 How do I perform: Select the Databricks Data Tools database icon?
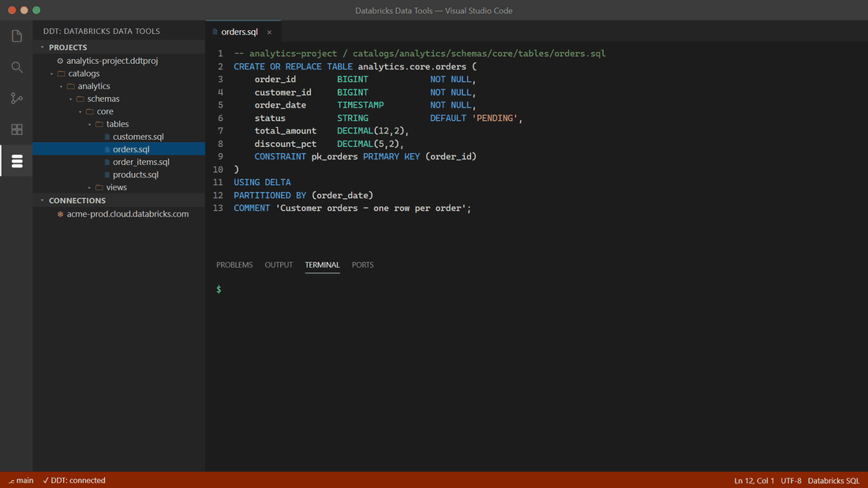[17, 160]
